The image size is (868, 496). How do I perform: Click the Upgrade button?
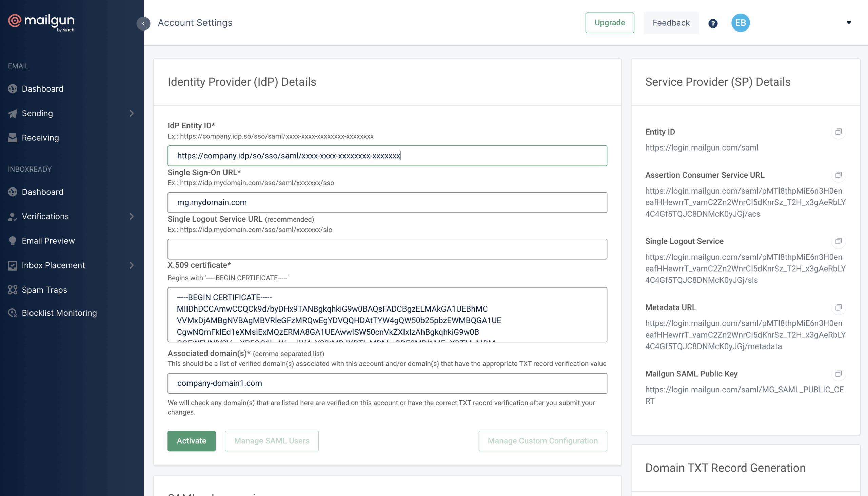pyautogui.click(x=610, y=23)
